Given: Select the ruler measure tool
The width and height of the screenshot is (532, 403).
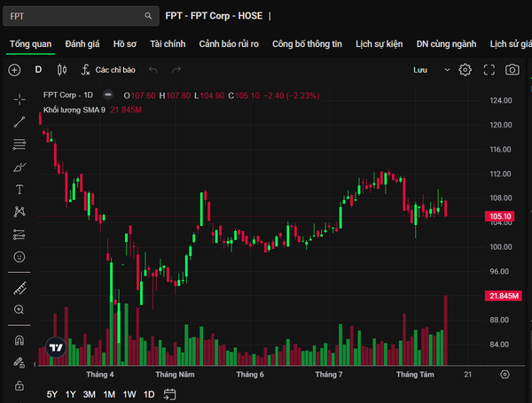Looking at the screenshot, I should pos(20,288).
